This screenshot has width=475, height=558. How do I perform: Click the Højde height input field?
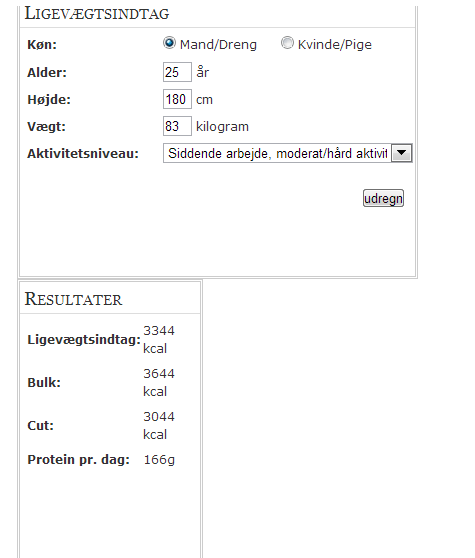click(177, 99)
